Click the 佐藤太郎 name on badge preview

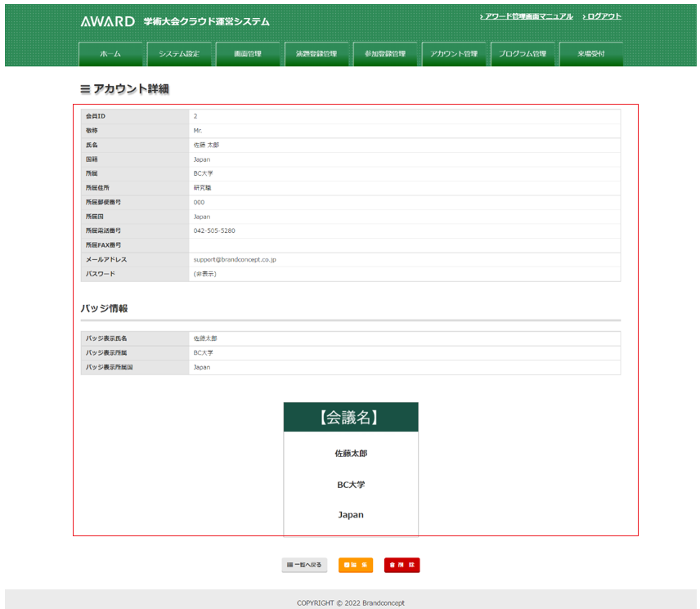(x=351, y=453)
